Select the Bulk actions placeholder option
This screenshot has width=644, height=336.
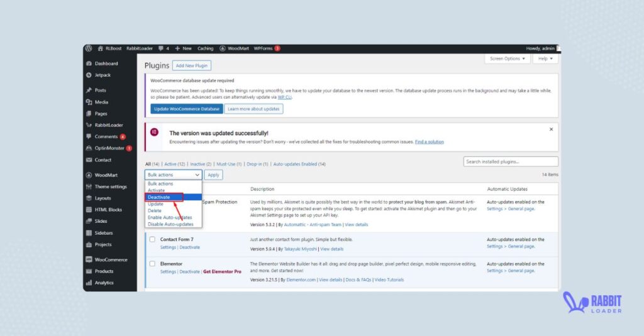click(174, 184)
